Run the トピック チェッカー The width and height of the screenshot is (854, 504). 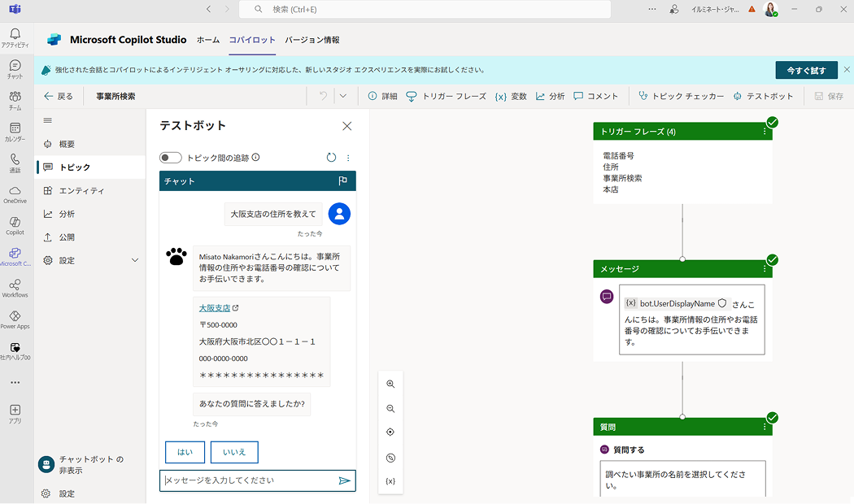point(682,97)
